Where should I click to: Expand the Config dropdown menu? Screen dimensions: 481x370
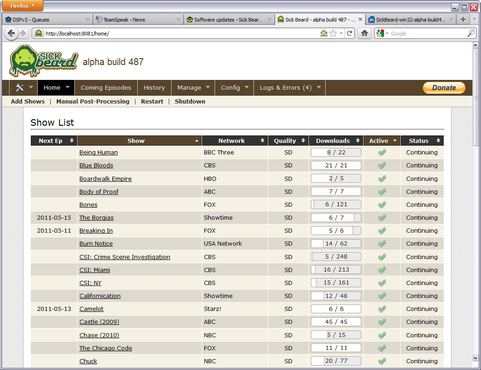tap(235, 88)
